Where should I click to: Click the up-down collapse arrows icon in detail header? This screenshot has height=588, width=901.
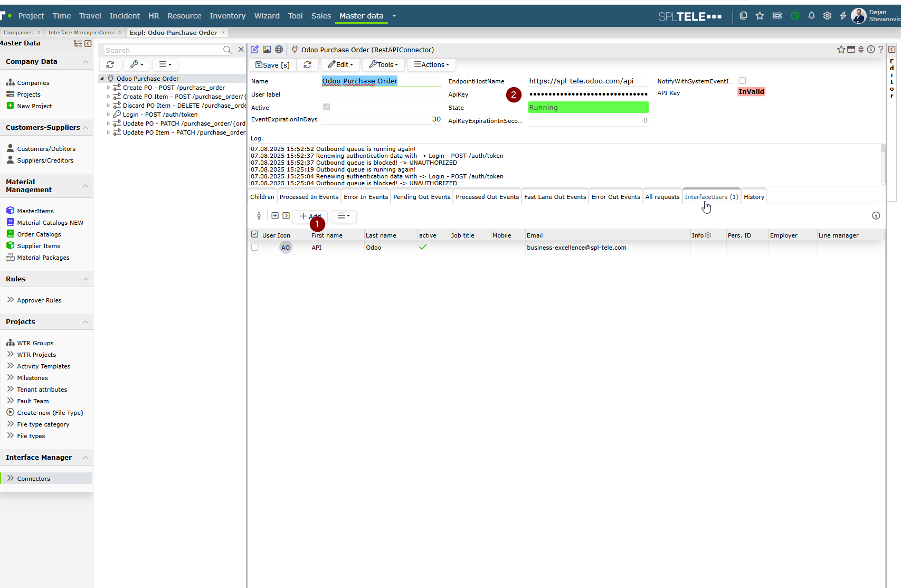click(x=861, y=50)
